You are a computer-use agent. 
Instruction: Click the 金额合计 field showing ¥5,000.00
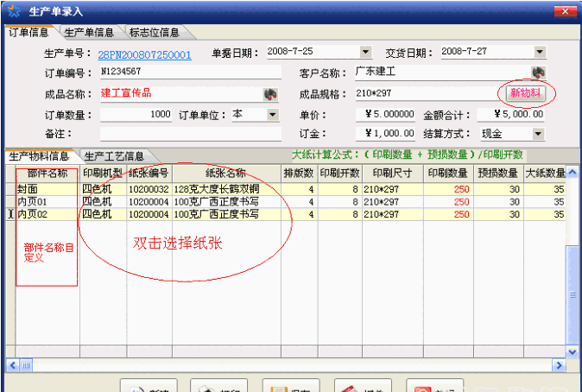510,114
